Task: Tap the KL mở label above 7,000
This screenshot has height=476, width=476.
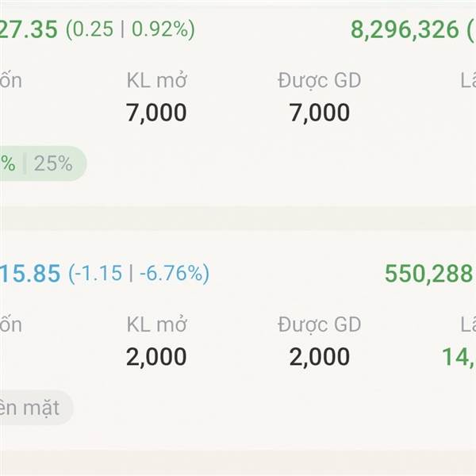Action: 156,80
